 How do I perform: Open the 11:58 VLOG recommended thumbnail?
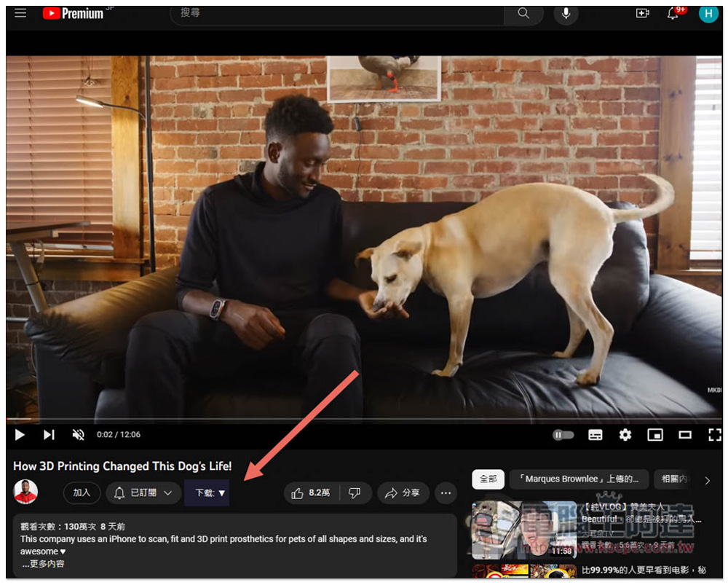[x=523, y=530]
